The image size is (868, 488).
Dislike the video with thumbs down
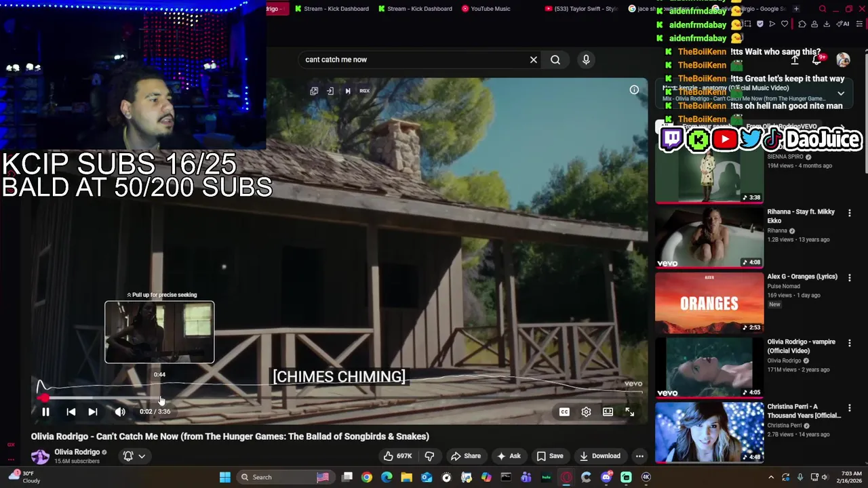(x=429, y=456)
